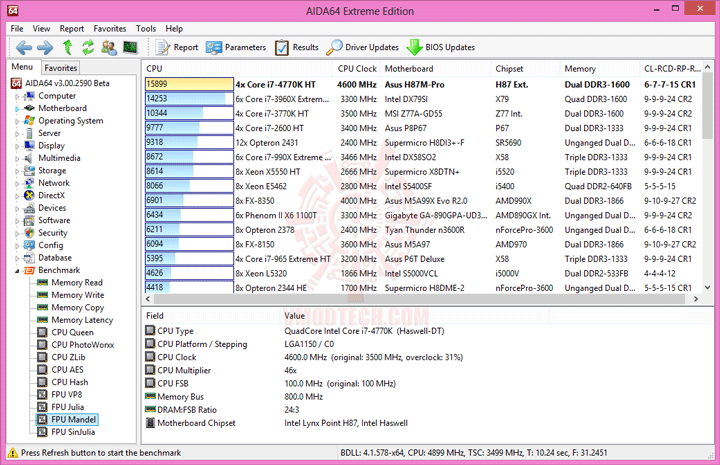The width and height of the screenshot is (720, 465).
Task: Click the Refresh toolbar icon
Action: coord(88,47)
